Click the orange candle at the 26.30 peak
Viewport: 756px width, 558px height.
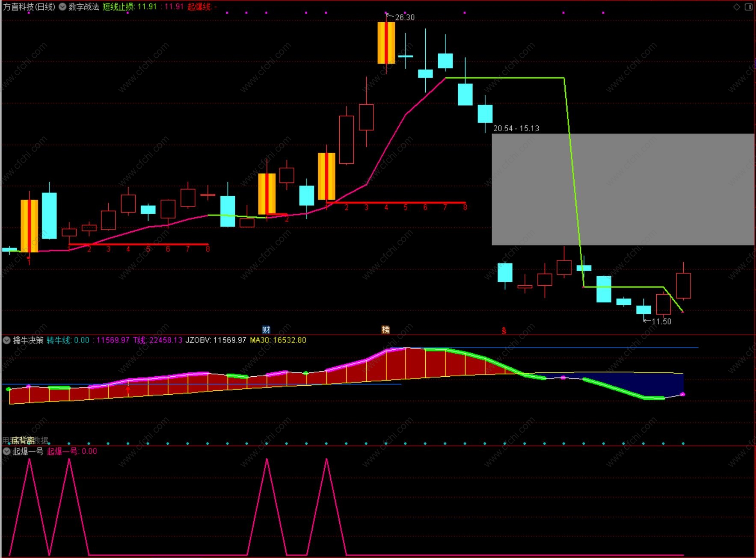click(x=386, y=43)
